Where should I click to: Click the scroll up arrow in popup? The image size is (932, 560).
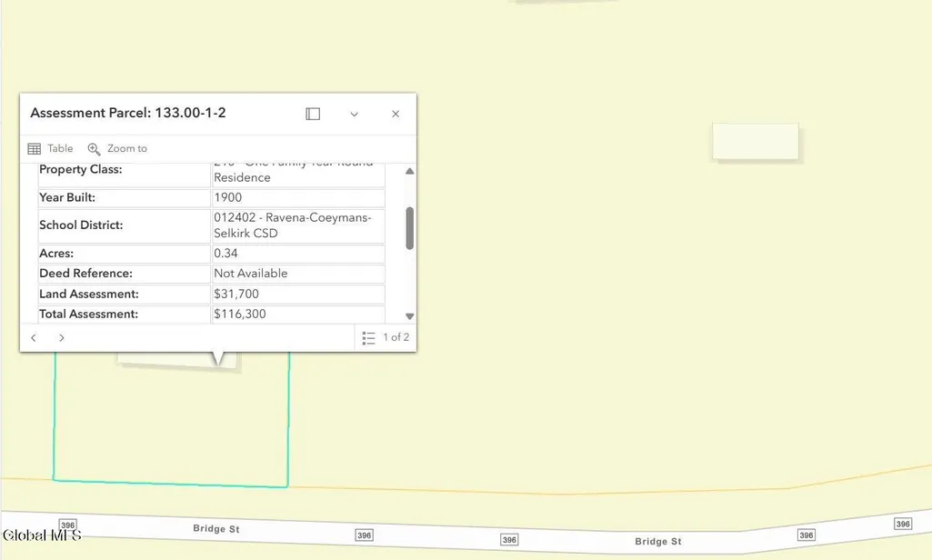coord(409,171)
